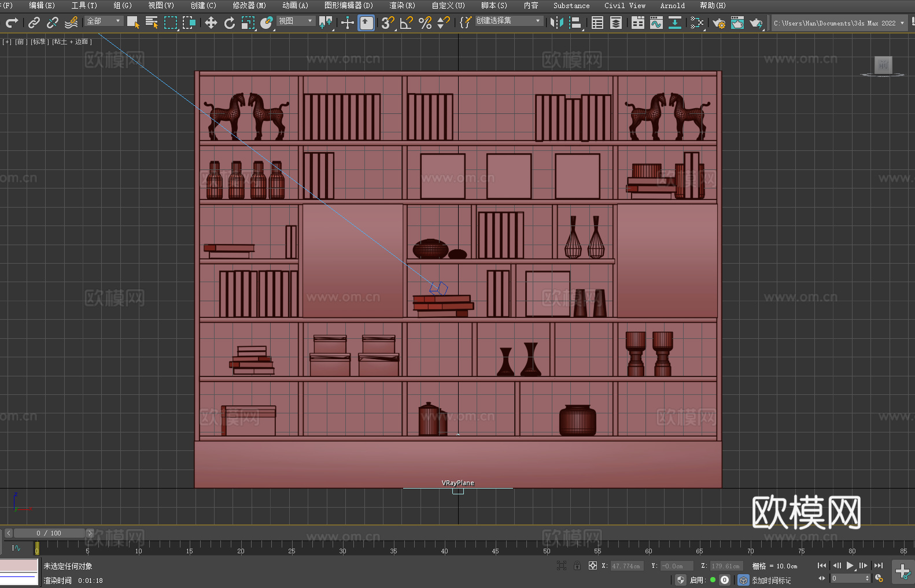Open the 工具(T) menu
915x588 pixels.
pyautogui.click(x=84, y=5)
